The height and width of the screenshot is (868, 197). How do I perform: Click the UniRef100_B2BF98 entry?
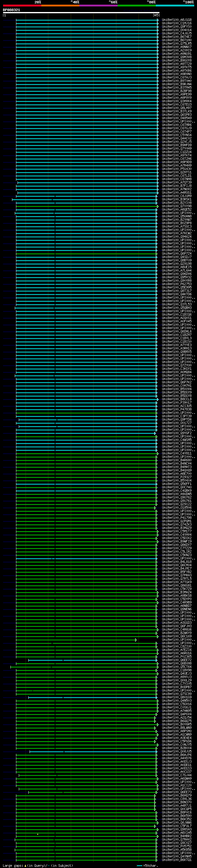coord(177,91)
